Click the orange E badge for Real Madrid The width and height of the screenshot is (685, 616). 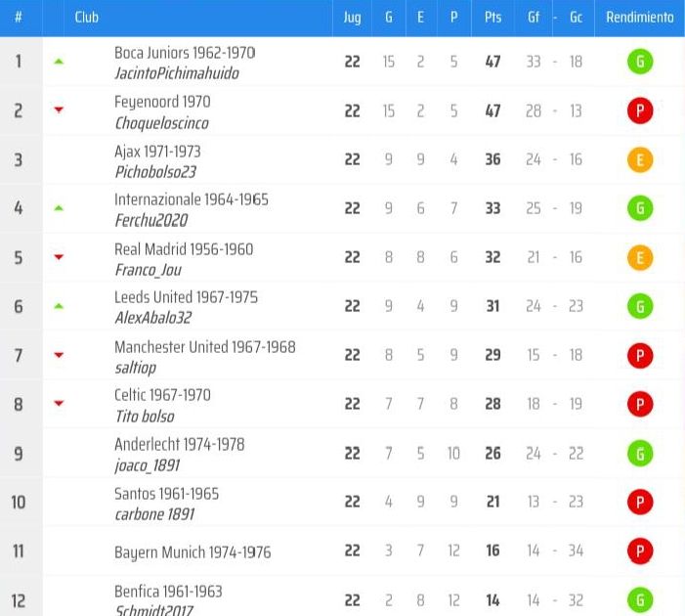[x=640, y=257]
